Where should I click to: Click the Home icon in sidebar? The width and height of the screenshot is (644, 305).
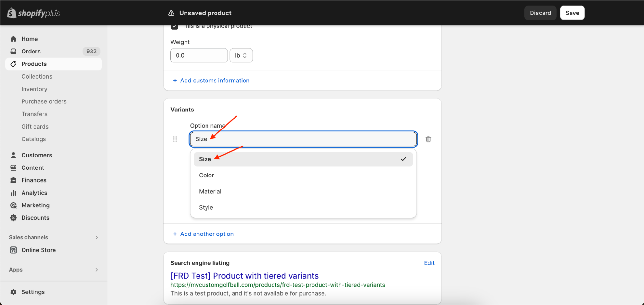[14, 39]
